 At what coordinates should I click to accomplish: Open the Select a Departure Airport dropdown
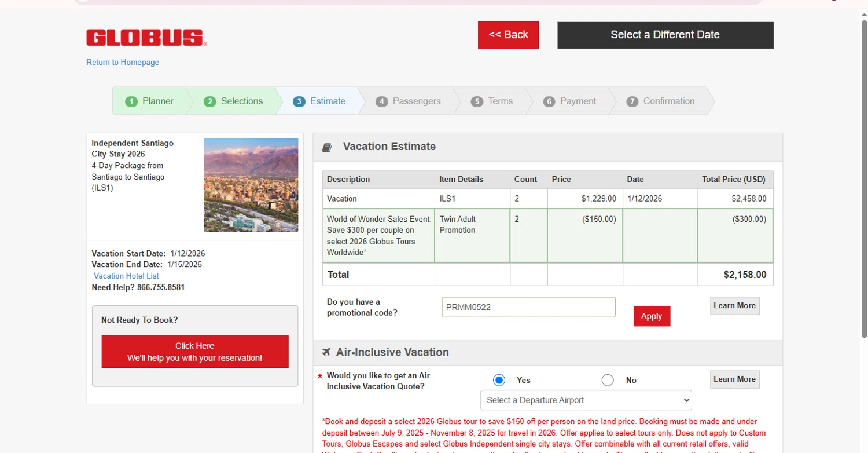[586, 400]
